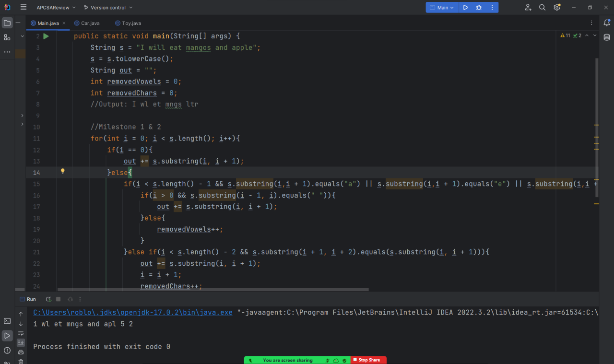The image size is (614, 364).
Task: Toggle scroll to end in Run console
Action: pyautogui.click(x=21, y=342)
